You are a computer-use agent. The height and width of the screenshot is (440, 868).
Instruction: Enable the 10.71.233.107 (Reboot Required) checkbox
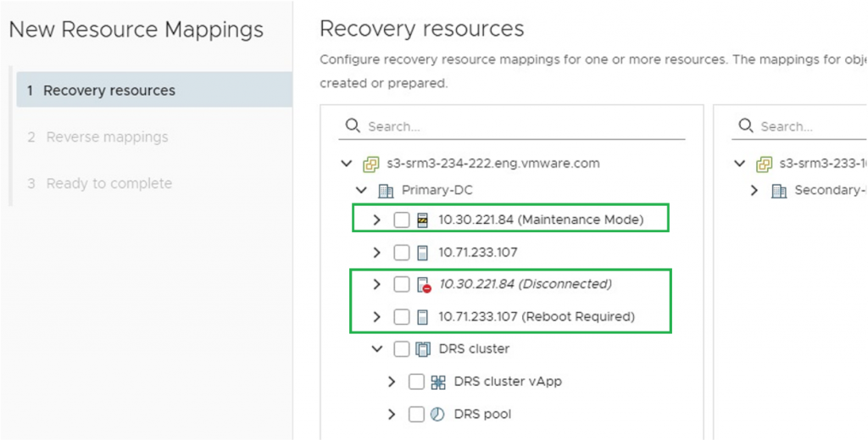402,317
